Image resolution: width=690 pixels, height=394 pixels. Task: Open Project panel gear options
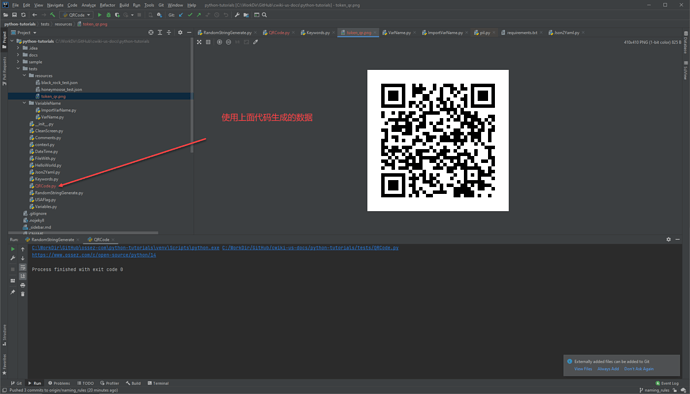point(180,33)
